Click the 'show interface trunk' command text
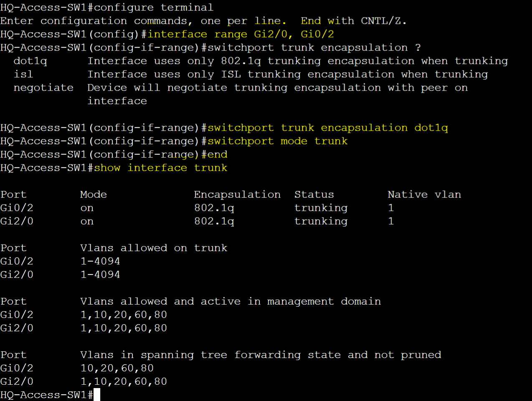 (x=161, y=168)
